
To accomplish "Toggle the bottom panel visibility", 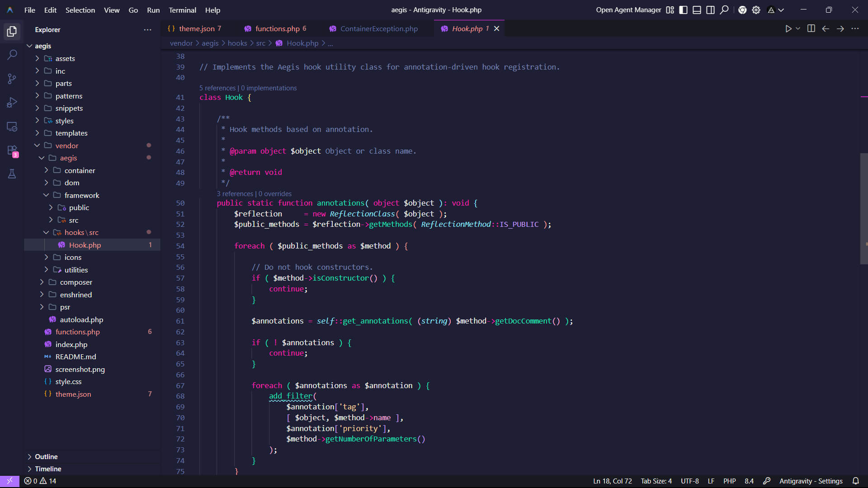I will 697,9.
